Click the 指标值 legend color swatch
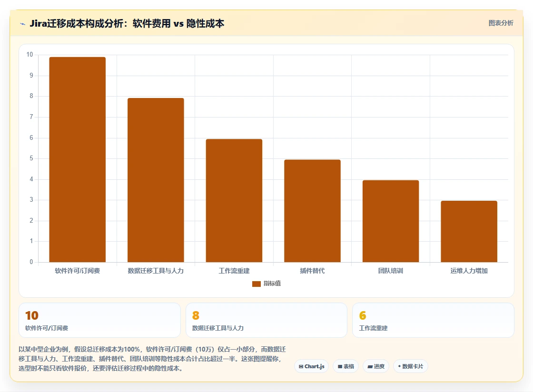 click(257, 284)
